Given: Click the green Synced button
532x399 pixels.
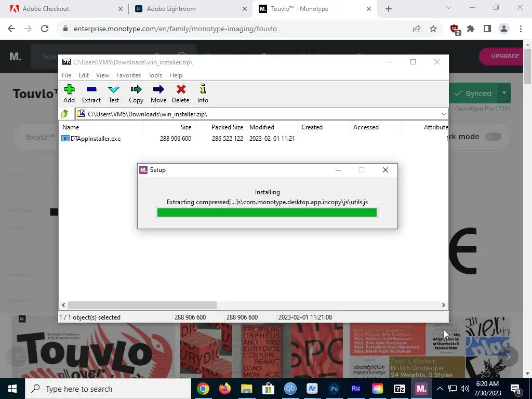Looking at the screenshot, I should point(474,93).
